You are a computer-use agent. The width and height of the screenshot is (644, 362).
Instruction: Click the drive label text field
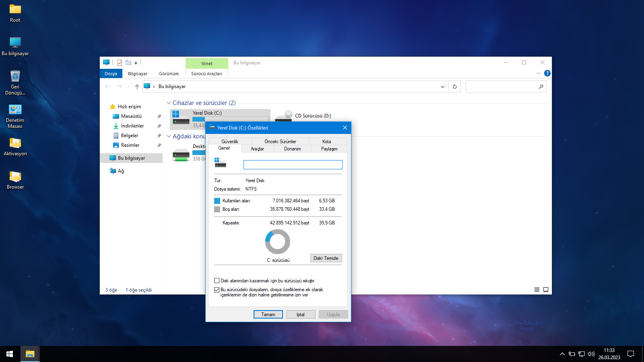[293, 165]
